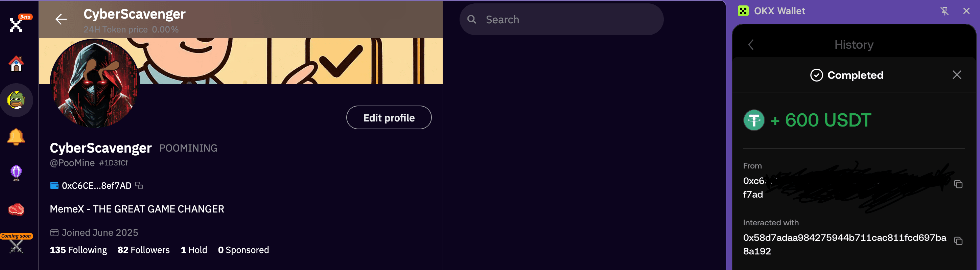Open the red meat sidebar icon
Viewport: 980px width, 270px height.
tap(16, 209)
